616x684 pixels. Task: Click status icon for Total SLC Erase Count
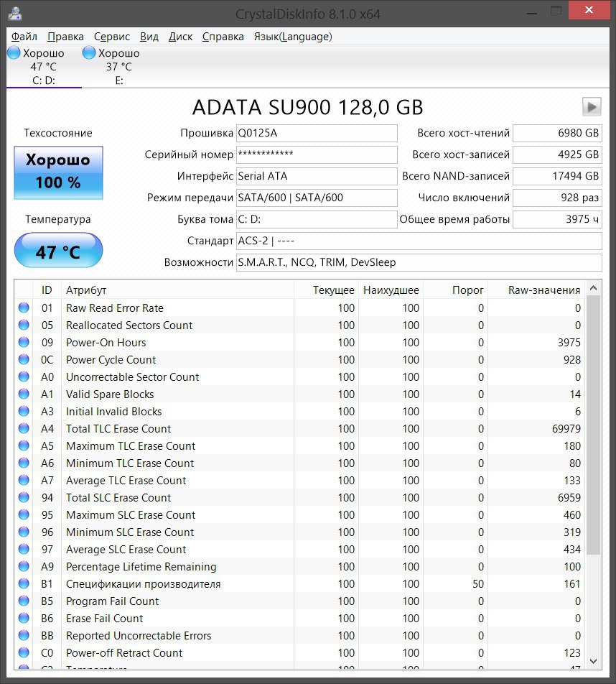click(x=24, y=497)
